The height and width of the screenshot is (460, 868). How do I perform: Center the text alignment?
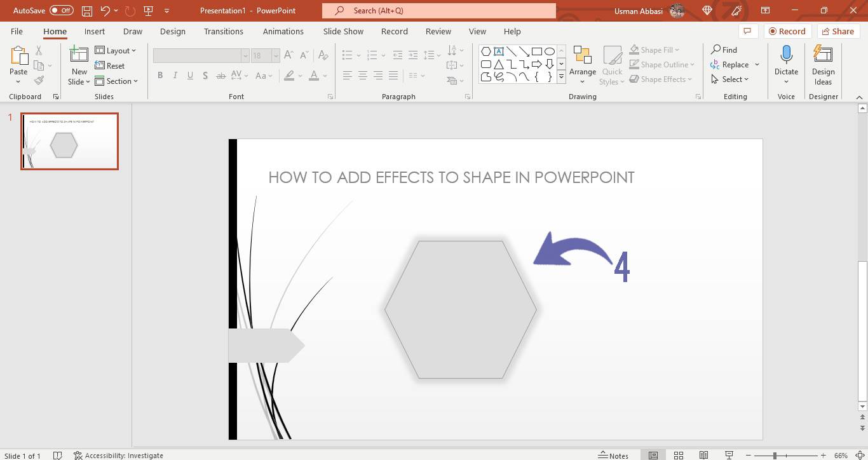point(362,76)
